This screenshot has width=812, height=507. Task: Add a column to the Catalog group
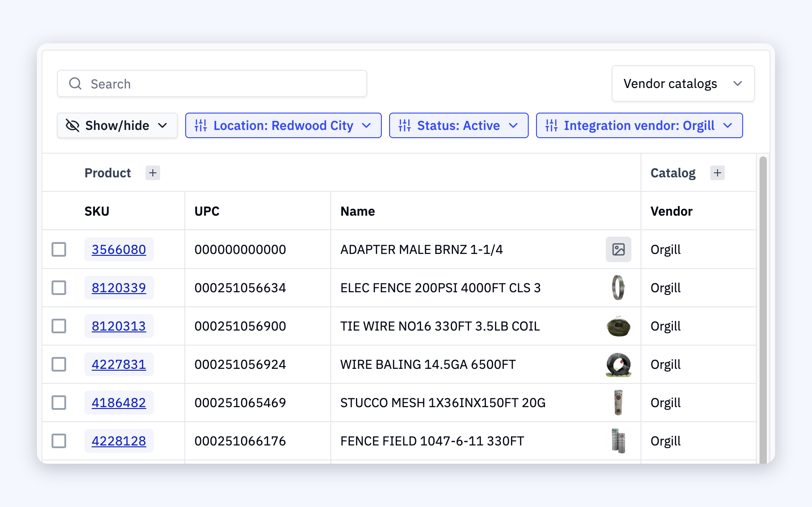[718, 173]
